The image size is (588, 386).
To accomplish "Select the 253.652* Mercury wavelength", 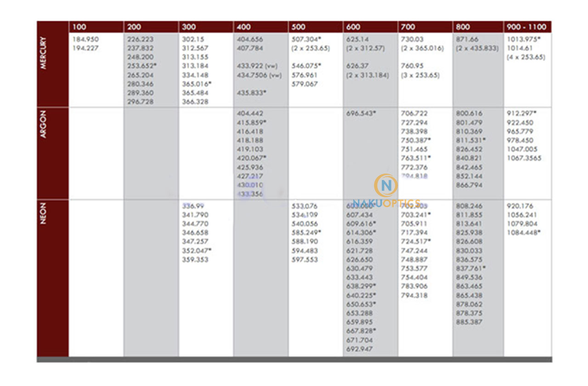I will 142,66.
